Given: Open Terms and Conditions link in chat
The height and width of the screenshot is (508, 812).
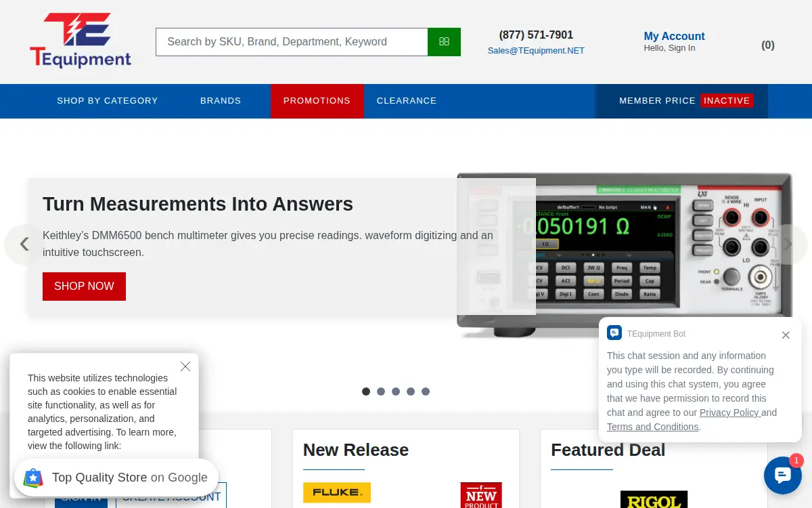Looking at the screenshot, I should (652, 427).
